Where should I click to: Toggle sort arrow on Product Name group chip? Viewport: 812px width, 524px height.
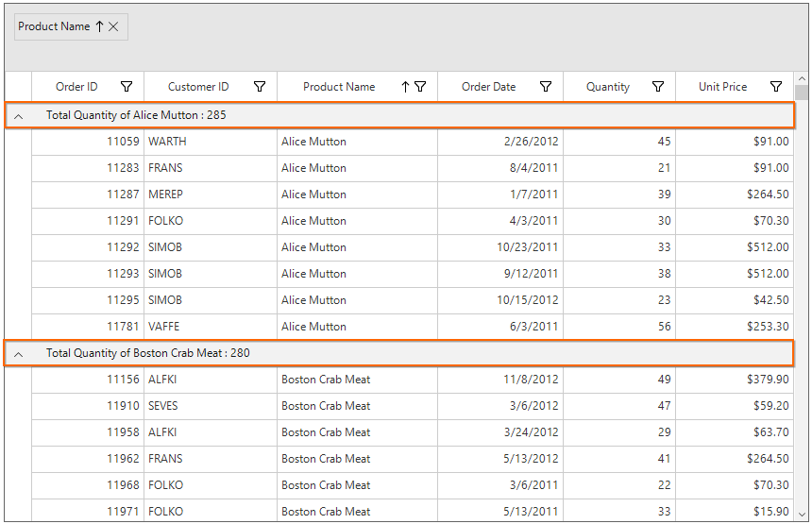[99, 26]
